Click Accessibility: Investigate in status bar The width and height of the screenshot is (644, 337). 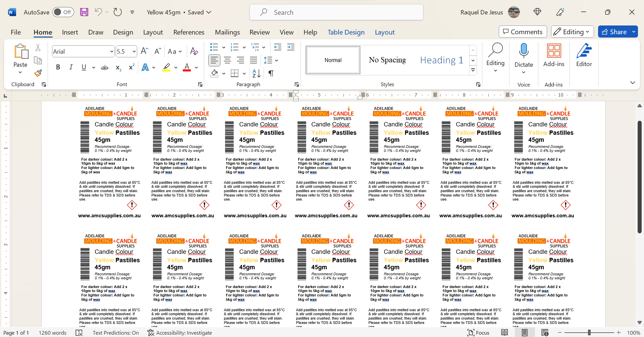coord(180,333)
